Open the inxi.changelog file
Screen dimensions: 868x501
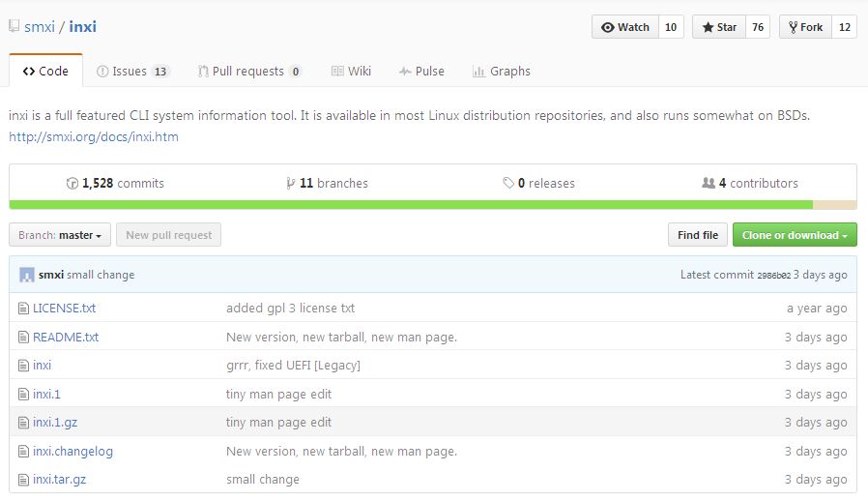click(x=72, y=451)
